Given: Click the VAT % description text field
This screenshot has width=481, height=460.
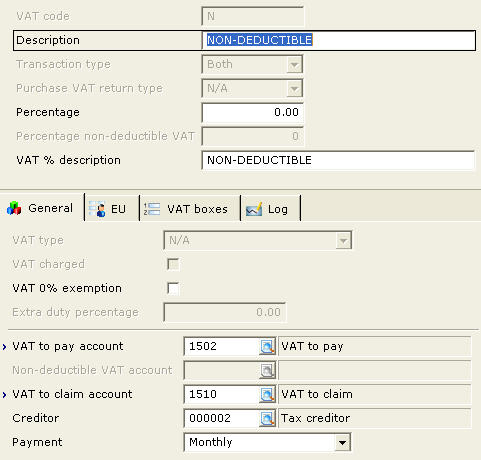Looking at the screenshot, I should [x=338, y=160].
